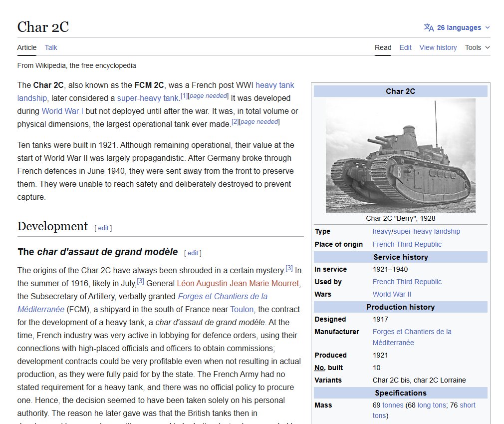Open Léon Augustin Jean Marie Mourret red link
Screen dimensions: 504x424
click(238, 284)
